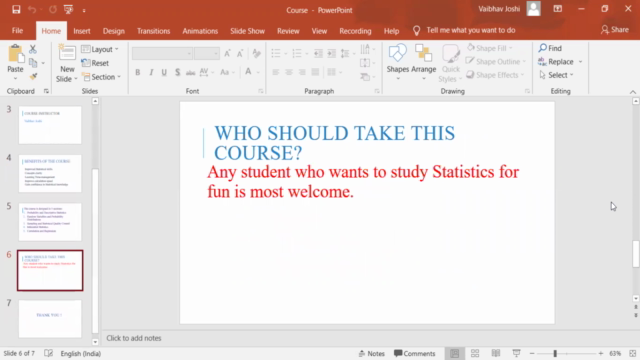Screen dimensions: 640x360
Task: Click the Share button
Action: (615, 30)
